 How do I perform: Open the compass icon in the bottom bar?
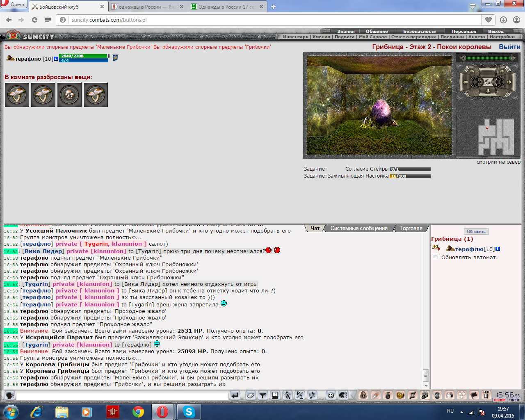tap(376, 395)
